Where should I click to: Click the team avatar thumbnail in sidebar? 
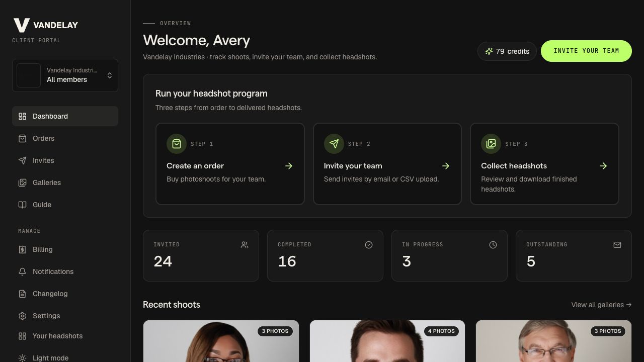pos(29,75)
